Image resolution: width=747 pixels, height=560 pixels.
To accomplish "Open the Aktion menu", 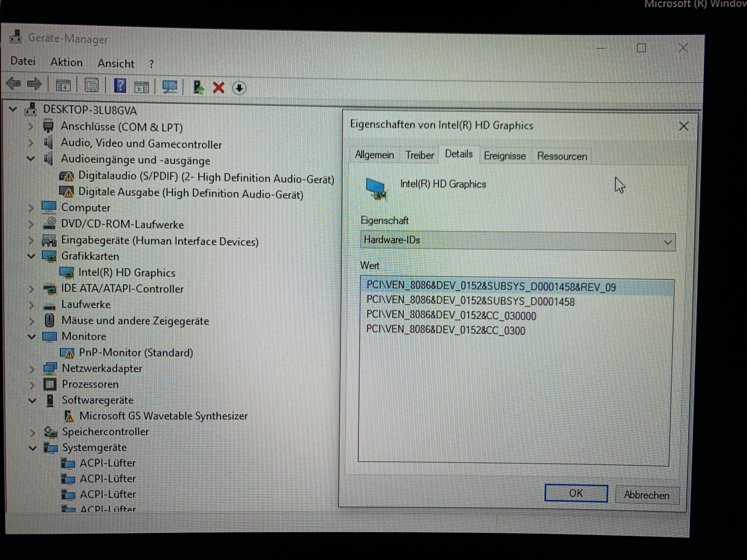I will 66,62.
